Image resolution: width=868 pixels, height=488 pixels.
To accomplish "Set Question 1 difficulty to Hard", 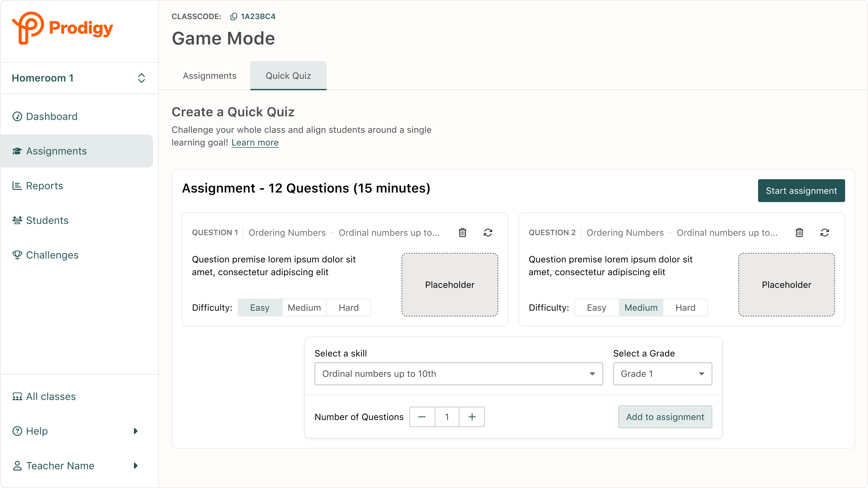I will point(349,307).
